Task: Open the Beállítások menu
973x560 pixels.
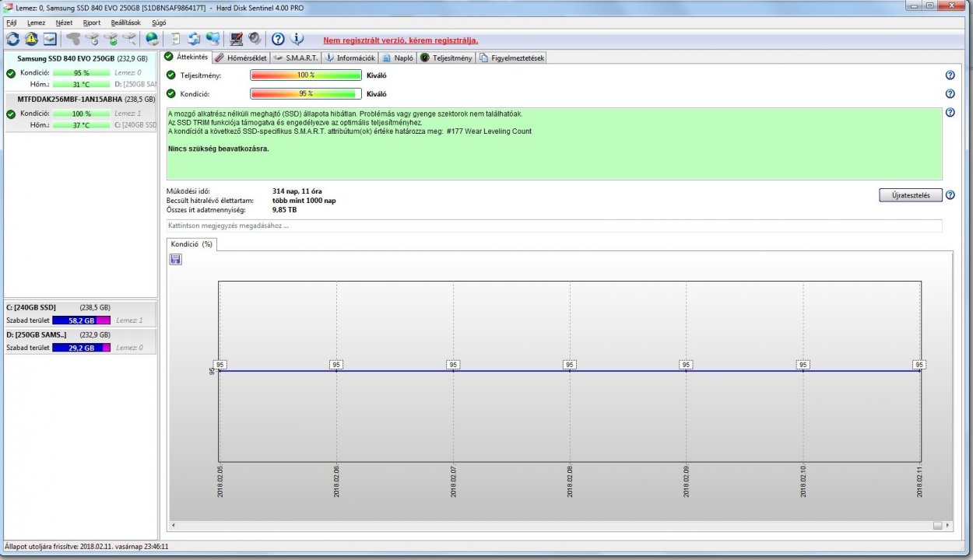Action: 126,23
